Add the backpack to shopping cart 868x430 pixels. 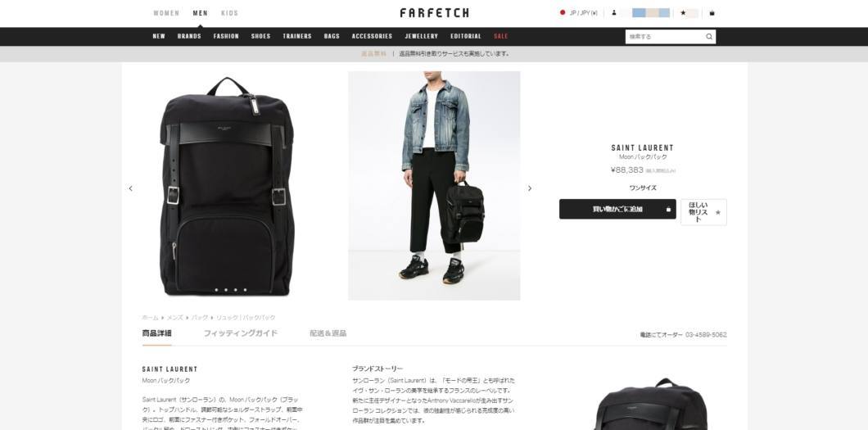coord(617,209)
